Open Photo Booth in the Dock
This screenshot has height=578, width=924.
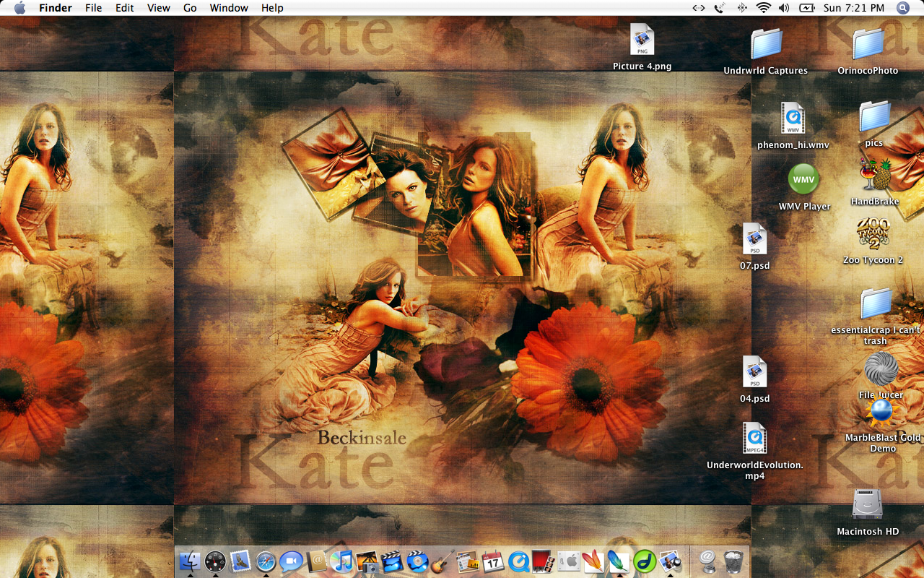(543, 561)
